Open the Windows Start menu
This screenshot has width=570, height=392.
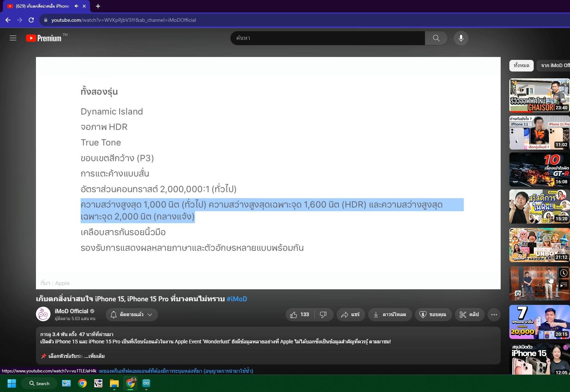click(12, 383)
